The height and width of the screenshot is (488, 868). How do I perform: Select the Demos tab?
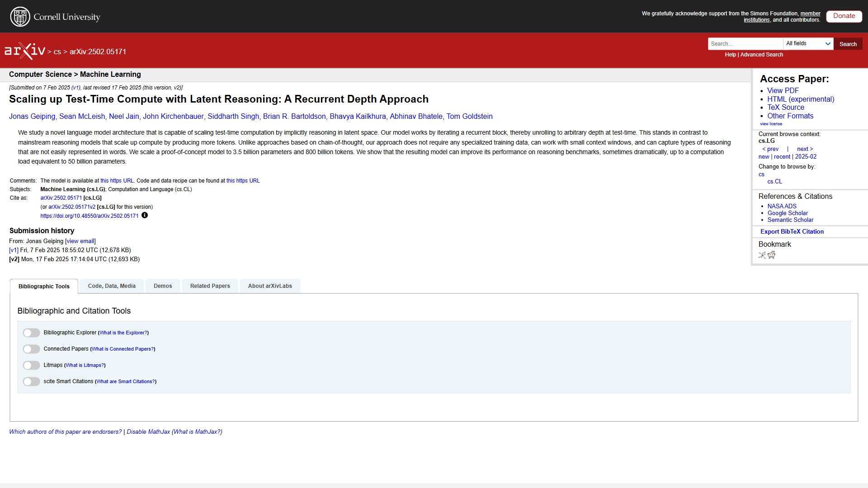coord(163,286)
